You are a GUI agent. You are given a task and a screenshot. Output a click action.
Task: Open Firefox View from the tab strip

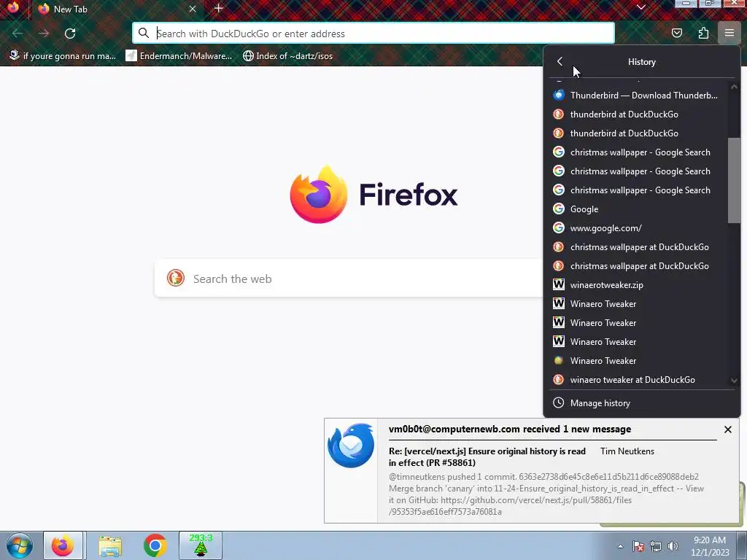[13, 8]
